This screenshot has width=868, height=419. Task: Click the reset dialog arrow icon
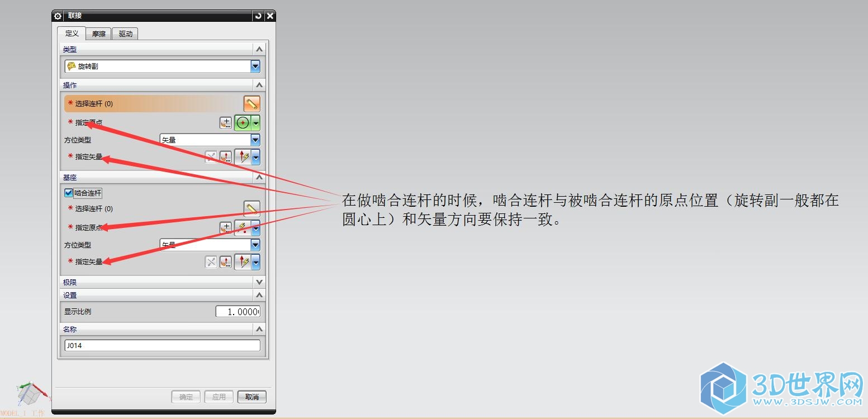(258, 16)
